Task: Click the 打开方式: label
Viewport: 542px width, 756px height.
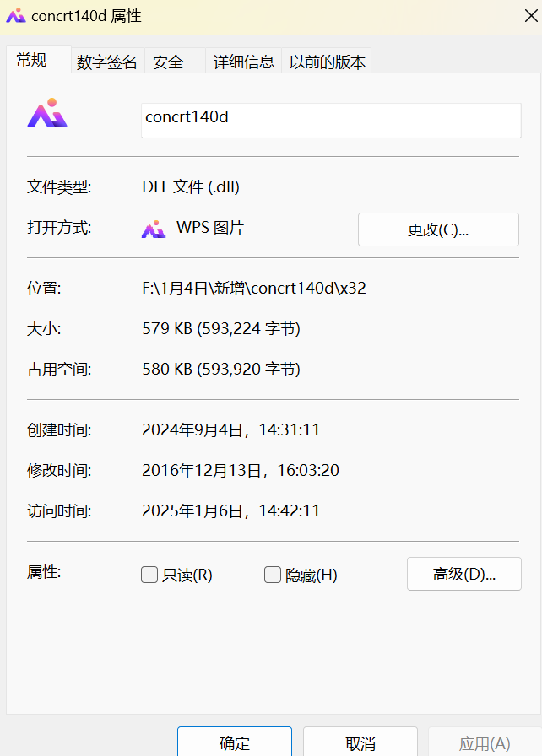Action: pyautogui.click(x=59, y=228)
